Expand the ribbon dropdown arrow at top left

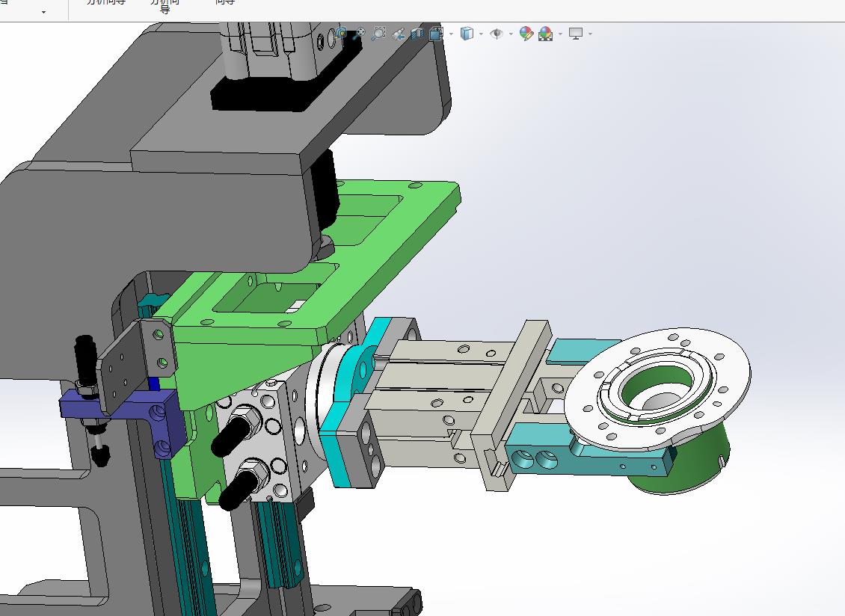coord(43,12)
